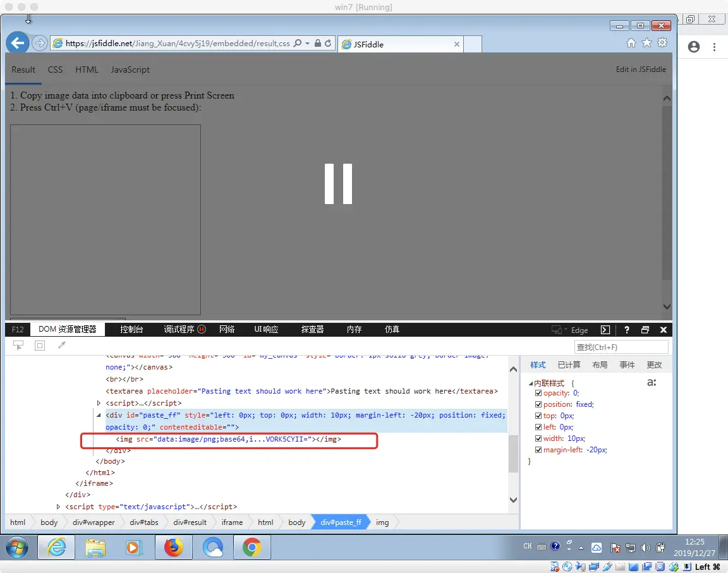
Task: Open IE favorites star icon
Action: 646,43
